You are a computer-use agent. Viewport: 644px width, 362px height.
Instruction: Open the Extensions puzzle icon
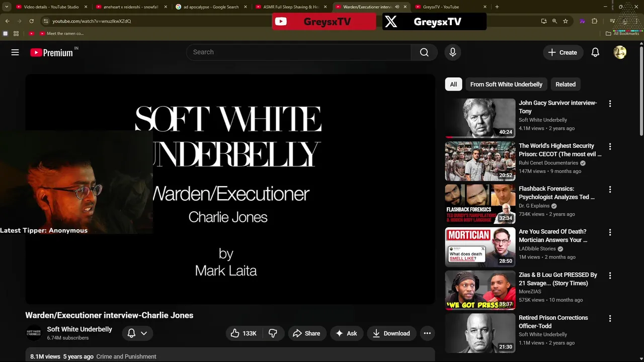point(594,21)
